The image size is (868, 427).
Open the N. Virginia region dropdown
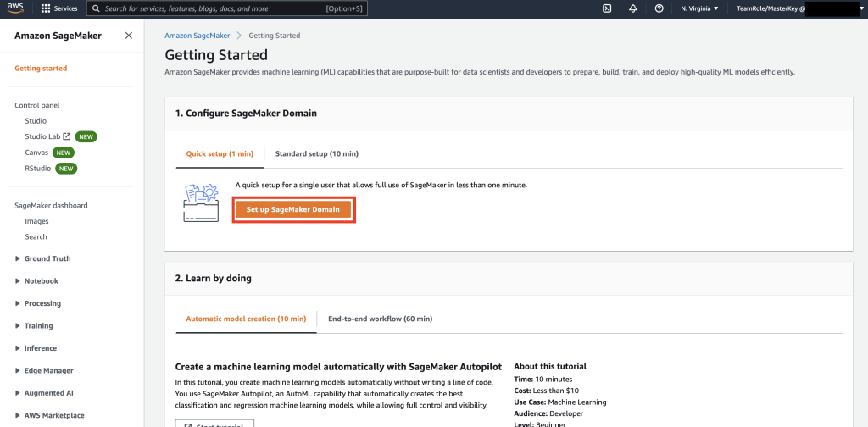[x=699, y=8]
